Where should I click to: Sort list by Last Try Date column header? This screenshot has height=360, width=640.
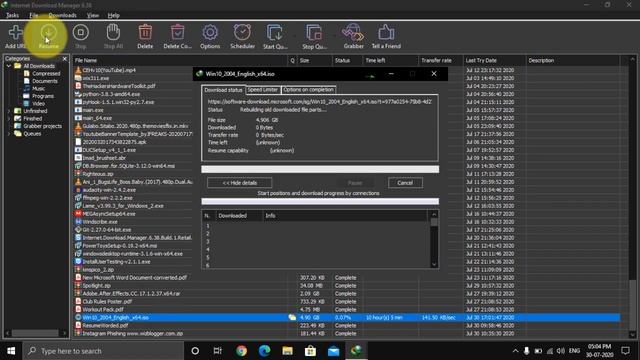pyautogui.click(x=494, y=60)
